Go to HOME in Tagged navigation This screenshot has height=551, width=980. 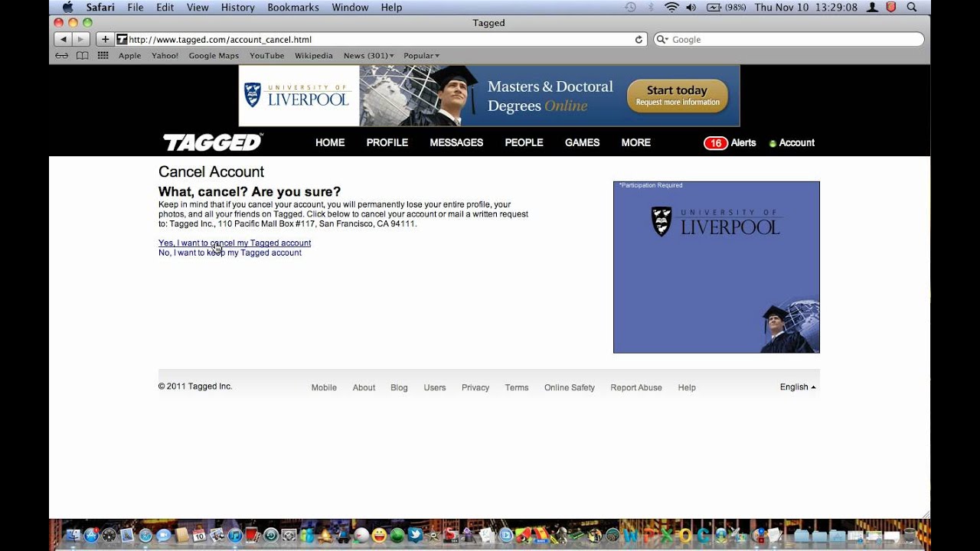pyautogui.click(x=330, y=143)
